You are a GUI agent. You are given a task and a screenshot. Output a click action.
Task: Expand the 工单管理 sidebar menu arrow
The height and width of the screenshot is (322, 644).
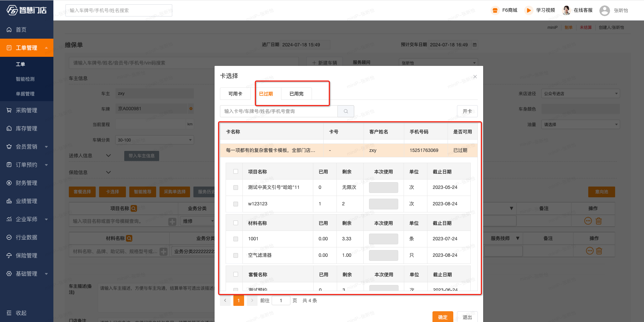point(46,48)
